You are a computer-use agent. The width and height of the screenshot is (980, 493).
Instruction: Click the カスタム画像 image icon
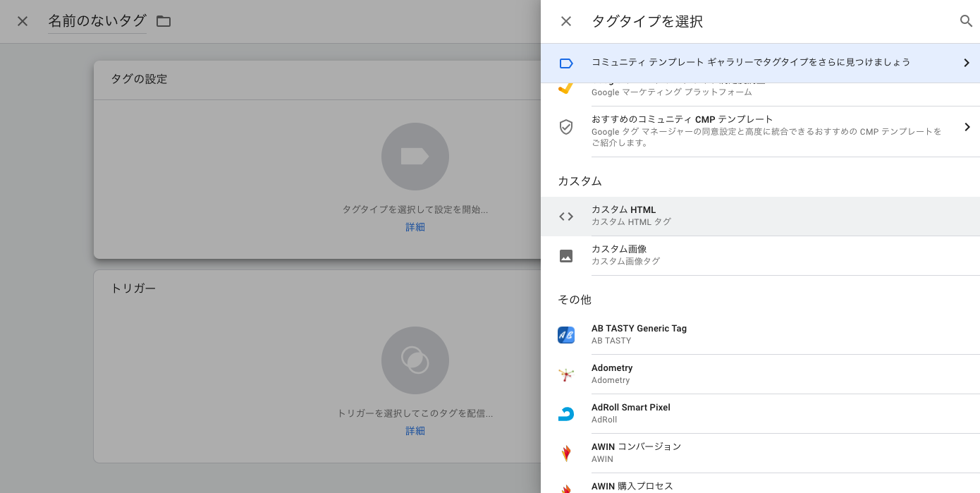tap(566, 255)
